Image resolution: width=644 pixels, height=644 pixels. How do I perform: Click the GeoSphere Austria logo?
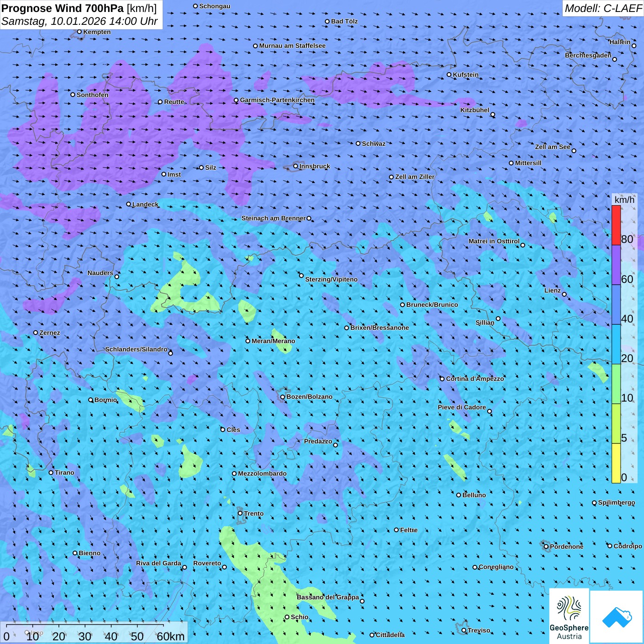[569, 616]
